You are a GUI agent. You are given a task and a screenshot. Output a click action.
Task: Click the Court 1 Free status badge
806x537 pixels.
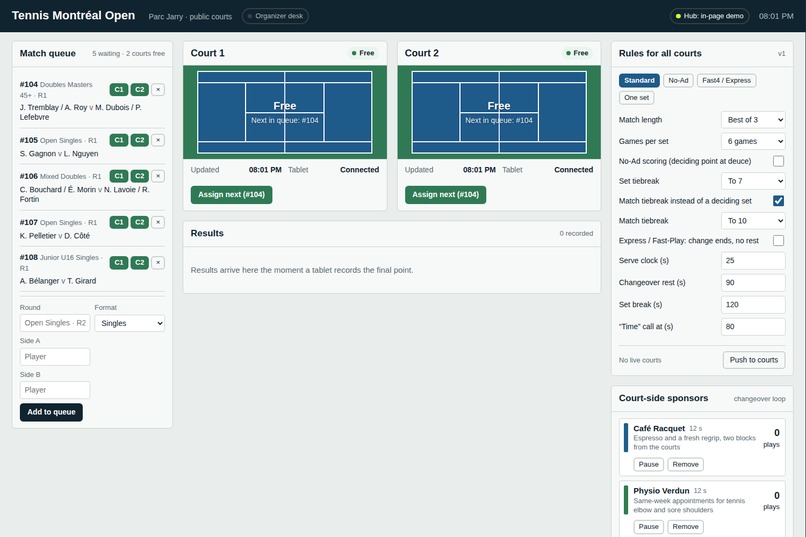click(363, 53)
